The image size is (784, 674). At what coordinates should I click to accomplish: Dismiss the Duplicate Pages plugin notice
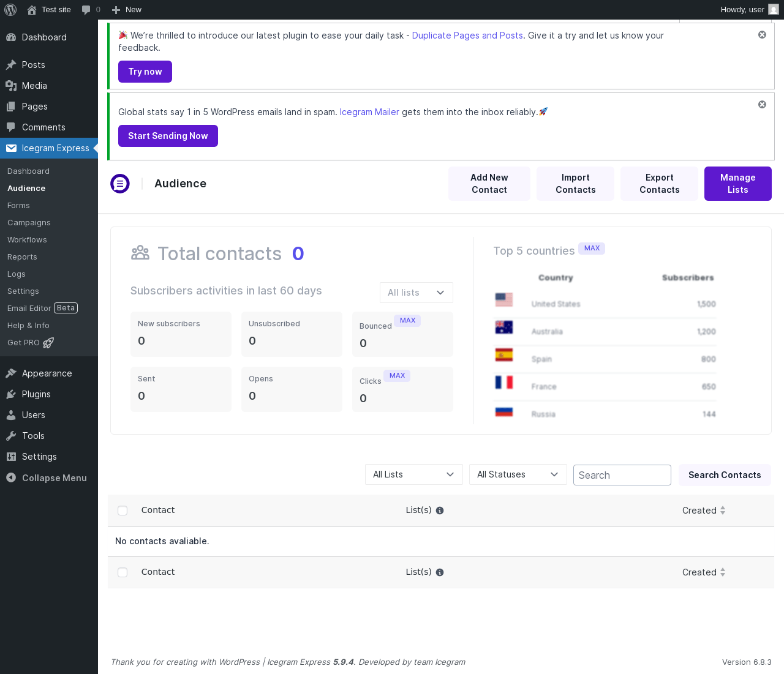pos(762,35)
